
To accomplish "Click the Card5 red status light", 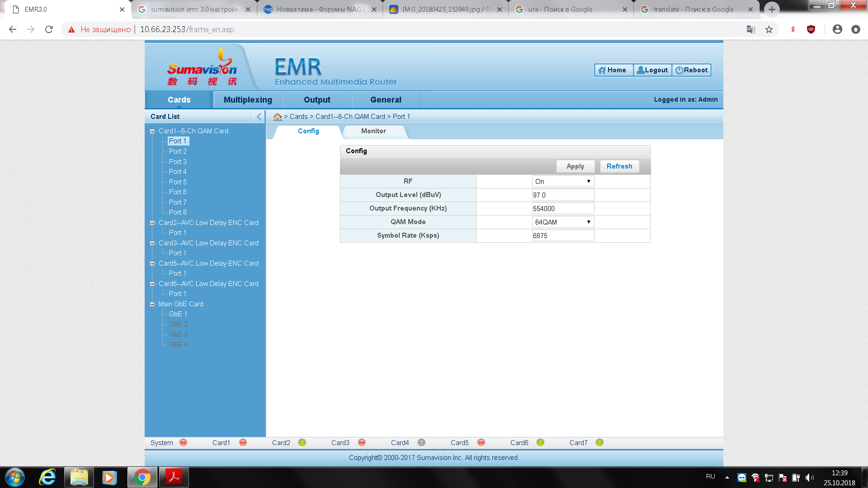I will coord(481,443).
